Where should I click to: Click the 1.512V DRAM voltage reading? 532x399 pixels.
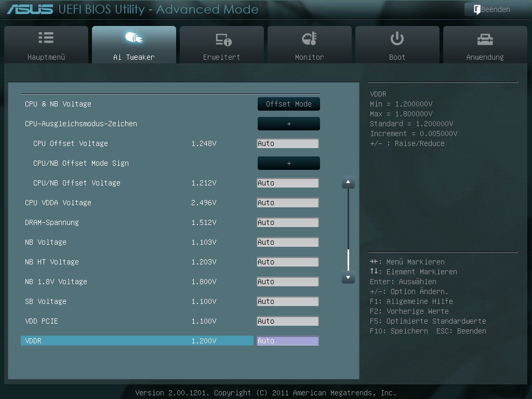pos(204,222)
